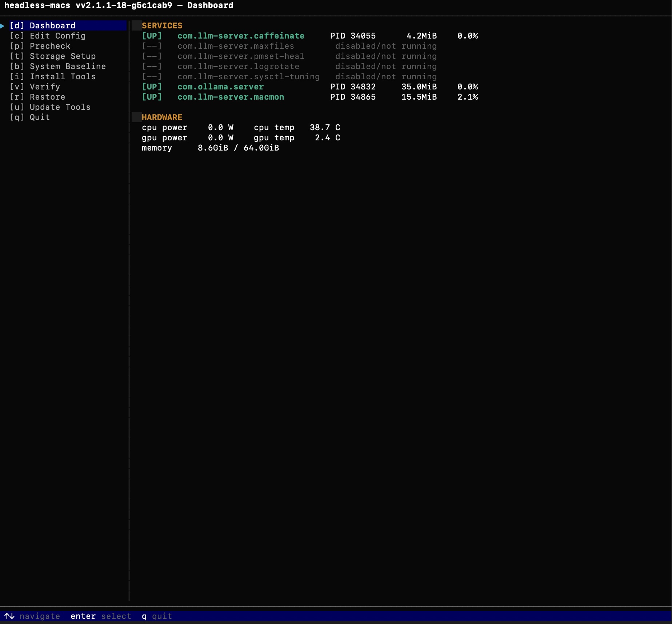Choose the [r] Restore menu item
The image size is (672, 624).
point(37,97)
